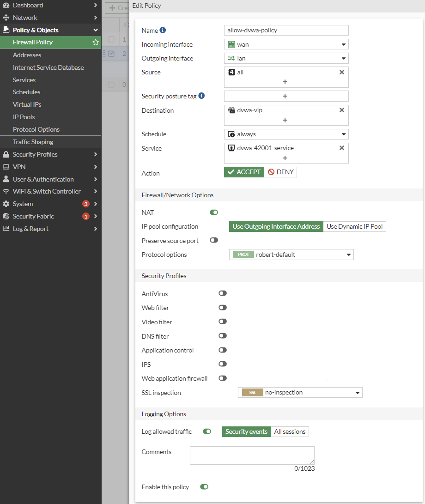Open Addresses in the sidebar
The height and width of the screenshot is (504, 425).
click(x=27, y=55)
